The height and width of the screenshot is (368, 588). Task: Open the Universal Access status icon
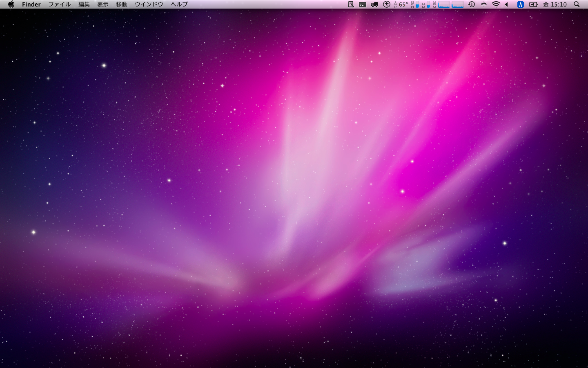coord(387,4)
